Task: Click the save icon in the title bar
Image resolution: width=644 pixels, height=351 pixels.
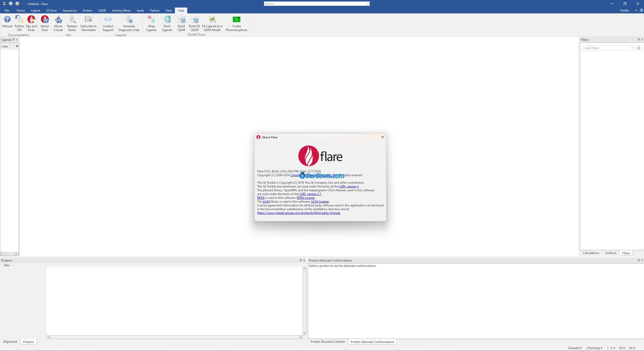Action: (4, 4)
